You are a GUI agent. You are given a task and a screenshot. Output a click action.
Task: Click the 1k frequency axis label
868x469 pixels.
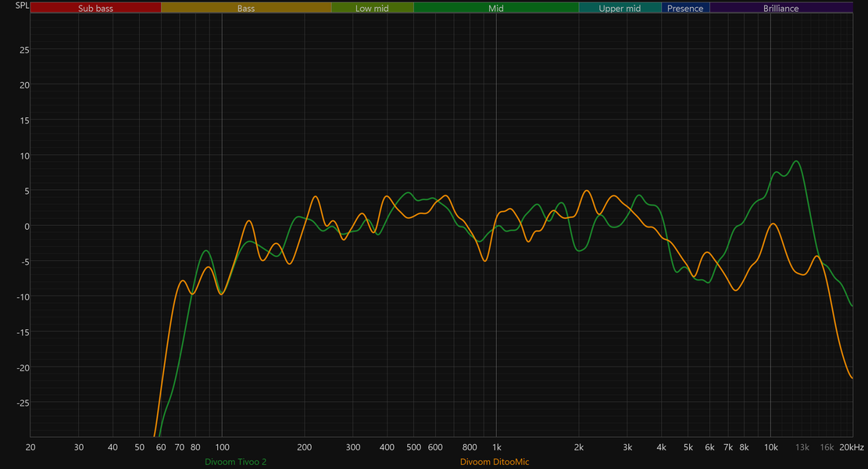pos(497,447)
